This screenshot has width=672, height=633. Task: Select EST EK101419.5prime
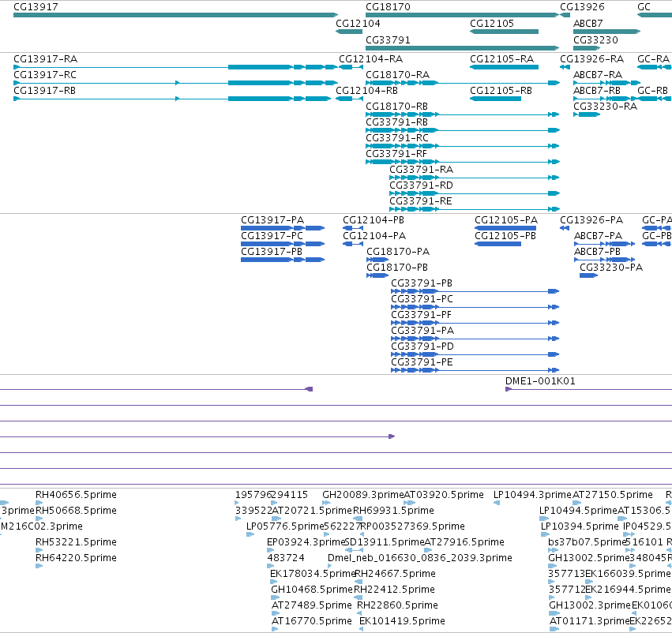(362, 630)
